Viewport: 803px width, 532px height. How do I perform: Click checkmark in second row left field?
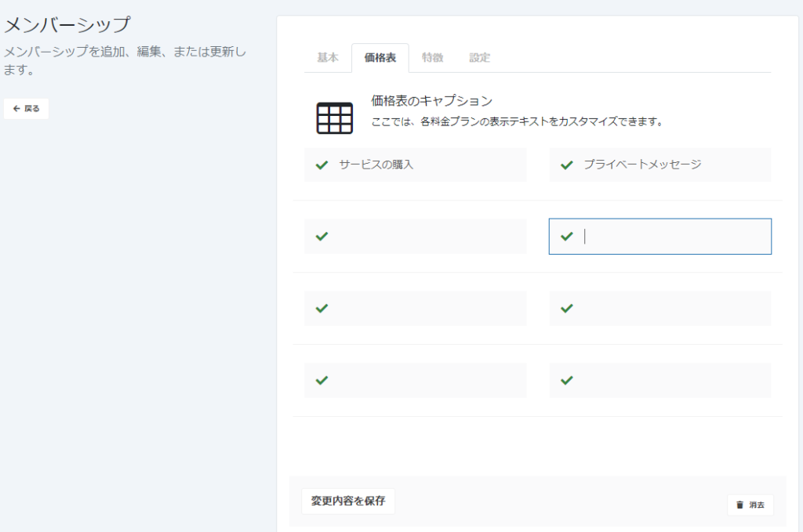click(x=322, y=237)
